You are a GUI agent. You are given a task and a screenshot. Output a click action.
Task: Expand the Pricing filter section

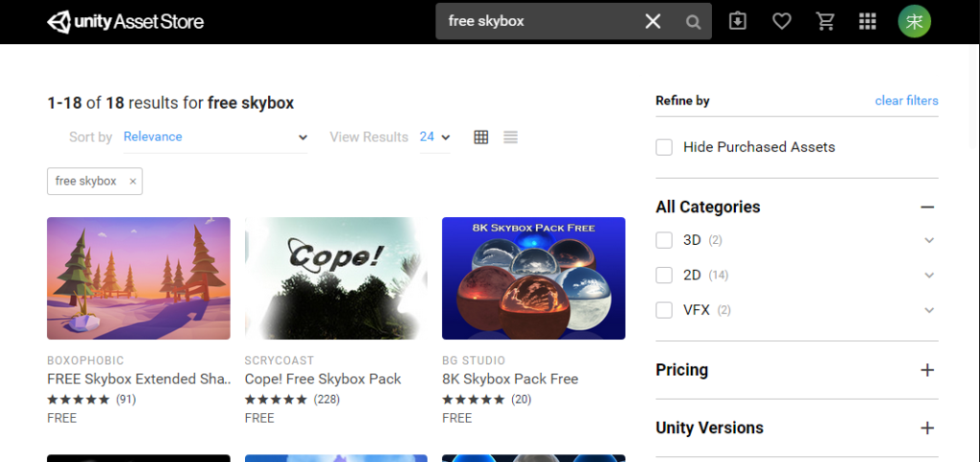pyautogui.click(x=926, y=370)
